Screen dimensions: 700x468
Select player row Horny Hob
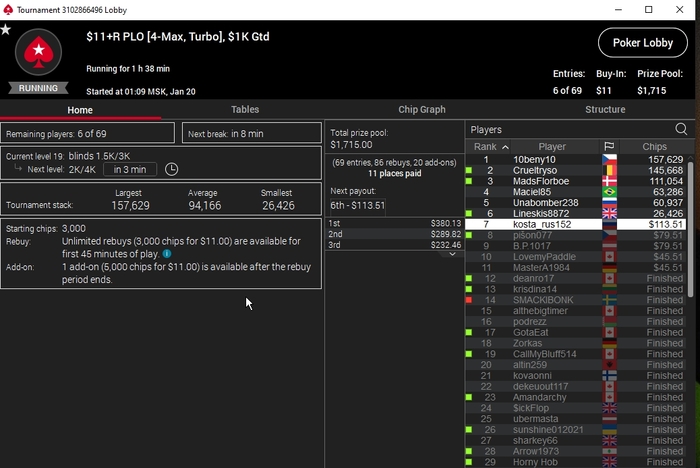coord(576,462)
